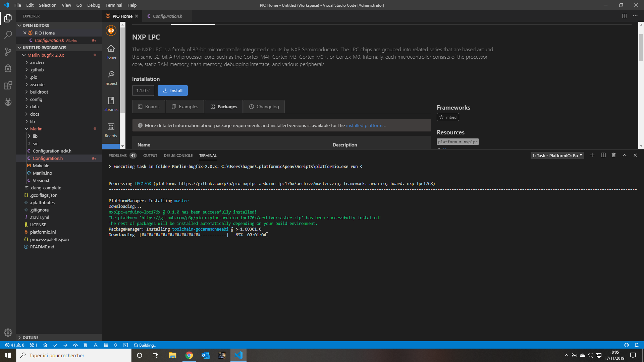Image resolution: width=644 pixels, height=362 pixels.
Task: Open the PIO Libraries sidebar icon
Action: click(111, 104)
